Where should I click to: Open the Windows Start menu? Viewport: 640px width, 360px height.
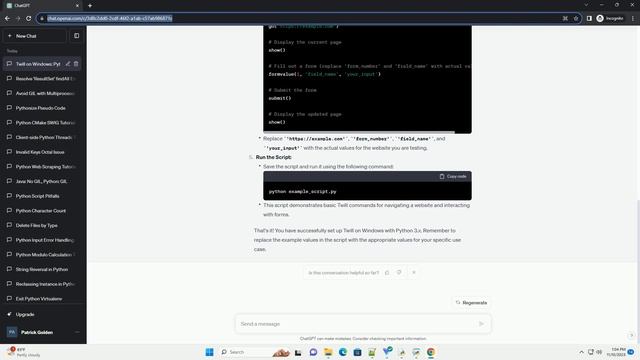[x=209, y=352]
